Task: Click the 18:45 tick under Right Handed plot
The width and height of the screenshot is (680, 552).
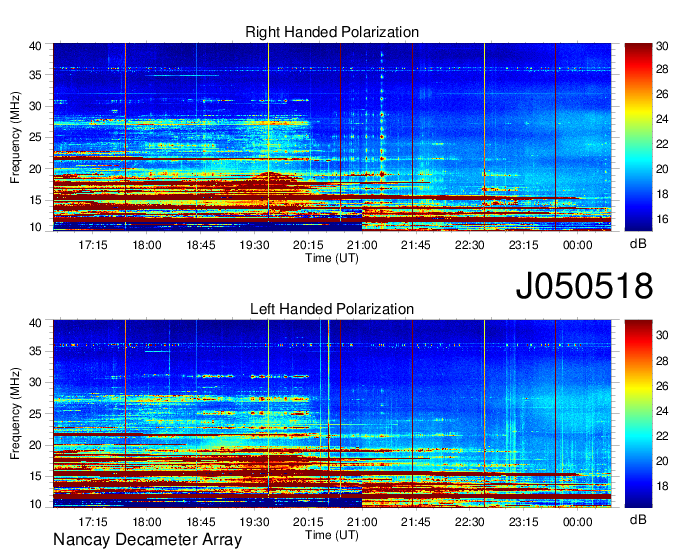Action: [x=201, y=245]
